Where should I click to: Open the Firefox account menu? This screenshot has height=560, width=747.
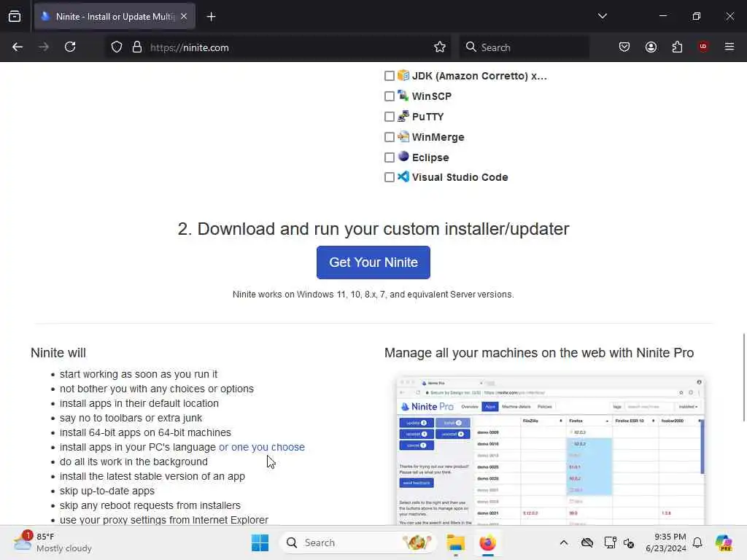click(651, 47)
